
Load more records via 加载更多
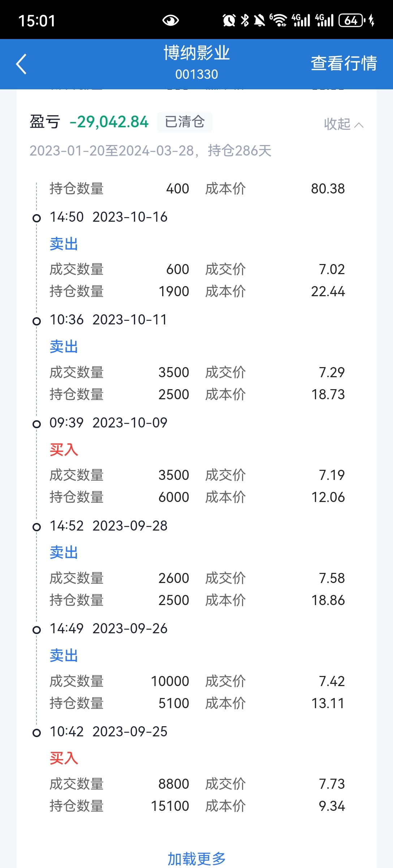tap(196, 858)
